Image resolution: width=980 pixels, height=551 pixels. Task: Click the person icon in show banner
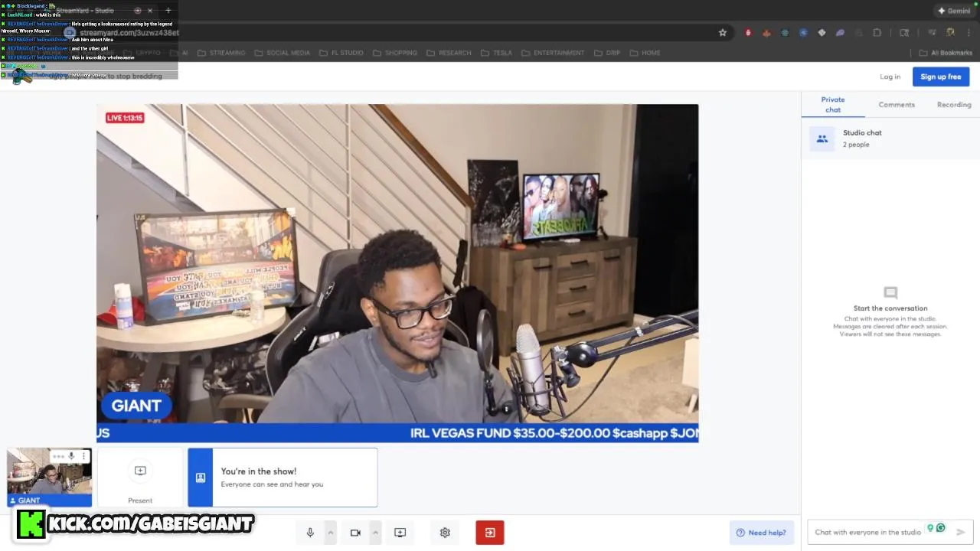[201, 478]
